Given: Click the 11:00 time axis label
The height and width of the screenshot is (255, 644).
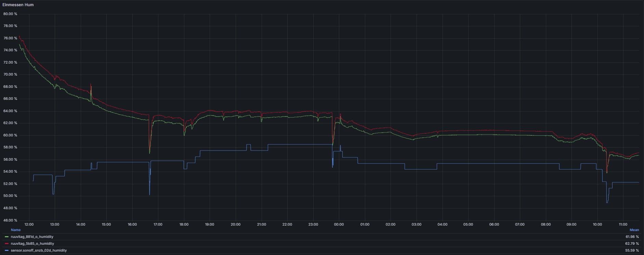Looking at the screenshot, I should pyautogui.click(x=623, y=225).
